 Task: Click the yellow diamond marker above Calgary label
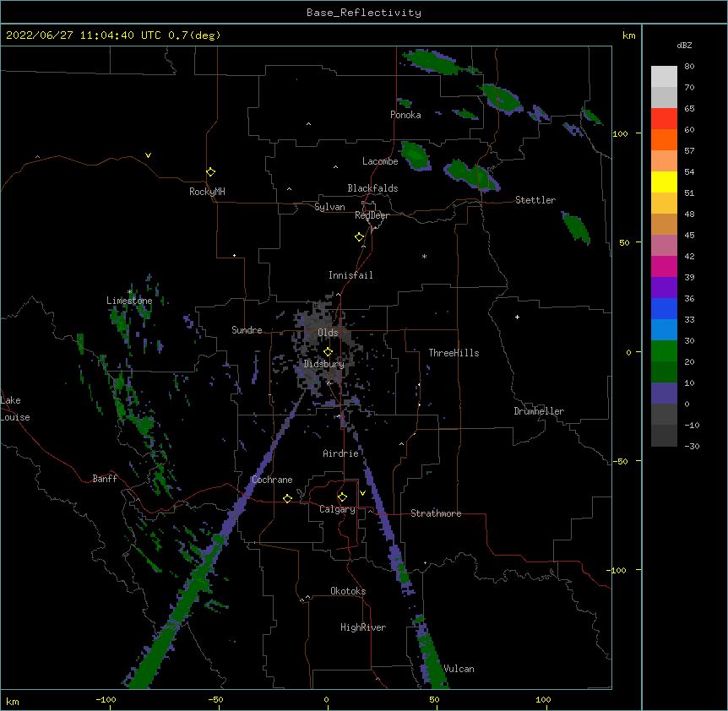pyautogui.click(x=342, y=497)
